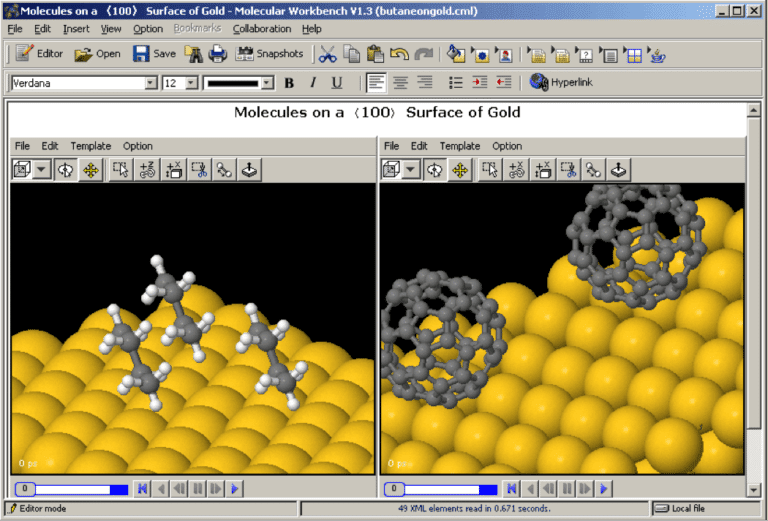Click the Undo arrow icon

click(400, 54)
